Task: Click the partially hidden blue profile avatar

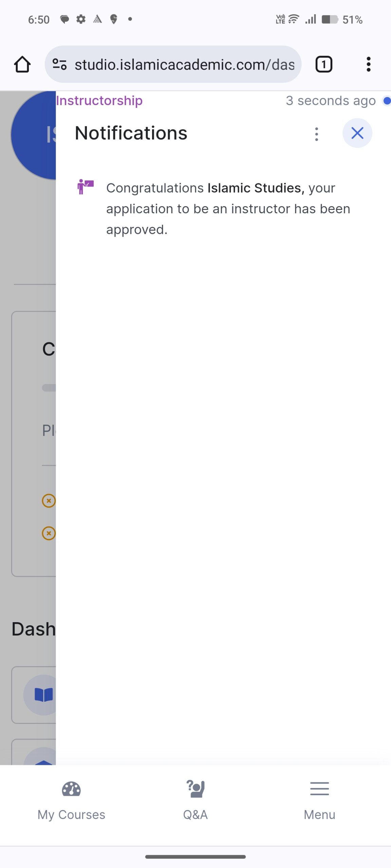Action: click(x=33, y=135)
